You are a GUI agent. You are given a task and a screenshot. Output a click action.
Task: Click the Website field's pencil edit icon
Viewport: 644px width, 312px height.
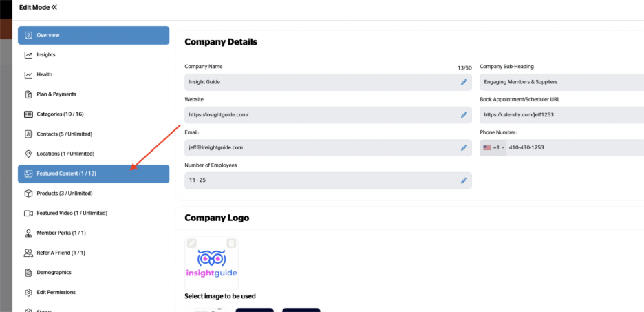click(x=464, y=115)
